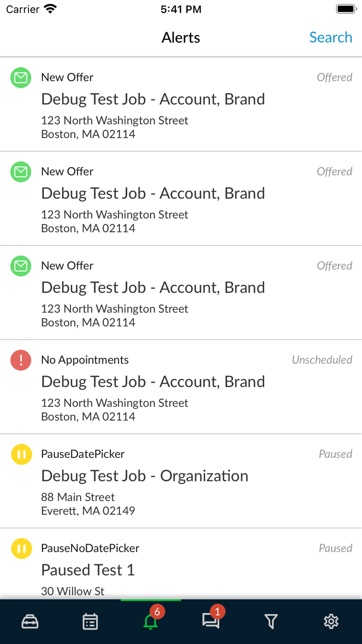The width and height of the screenshot is (362, 644).
Task: Open the No Appointments alert
Action: pos(153,382)
